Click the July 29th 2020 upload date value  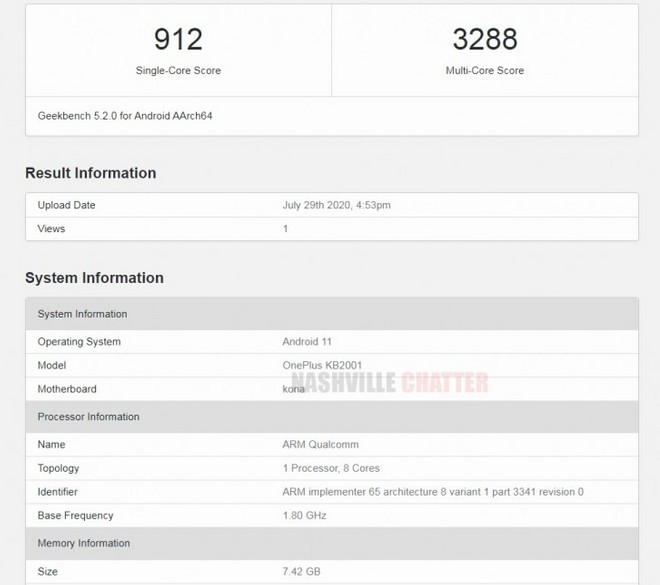[x=336, y=205]
